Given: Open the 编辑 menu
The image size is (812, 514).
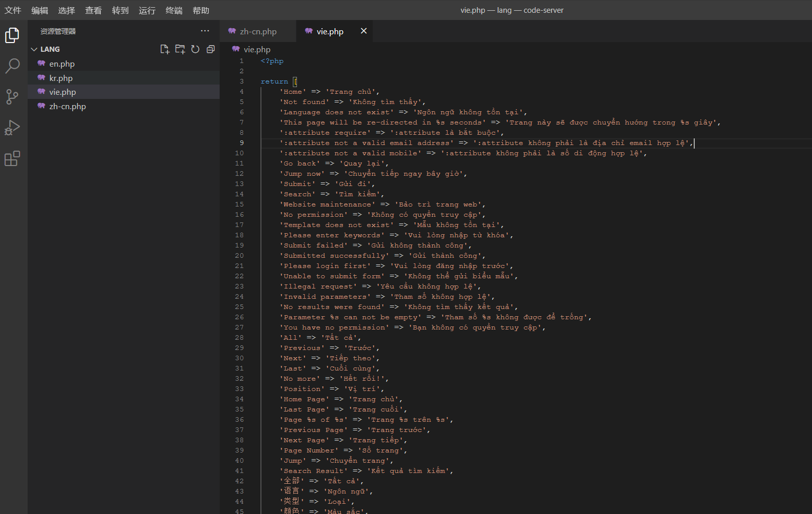Looking at the screenshot, I should [x=39, y=10].
